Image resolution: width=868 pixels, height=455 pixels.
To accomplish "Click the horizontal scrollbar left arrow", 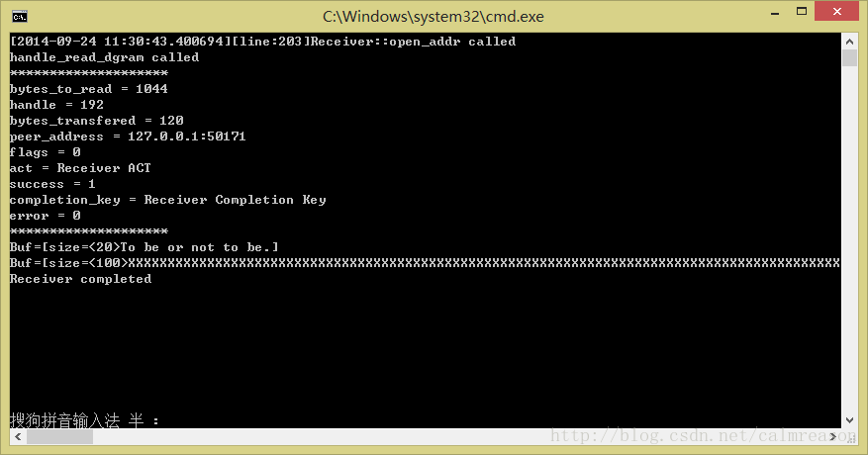I will (18, 437).
